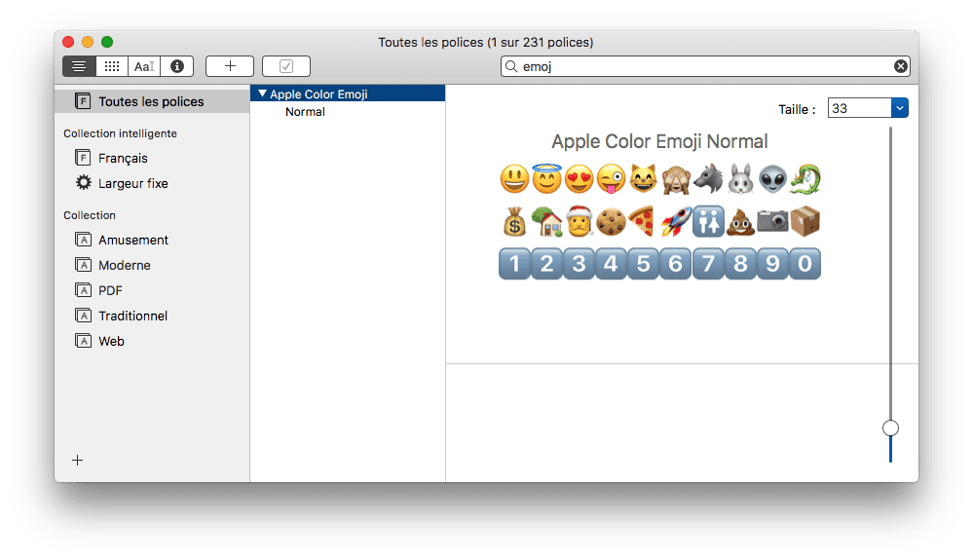973x560 pixels.
Task: Click the restroom sign emoji
Action: click(708, 221)
